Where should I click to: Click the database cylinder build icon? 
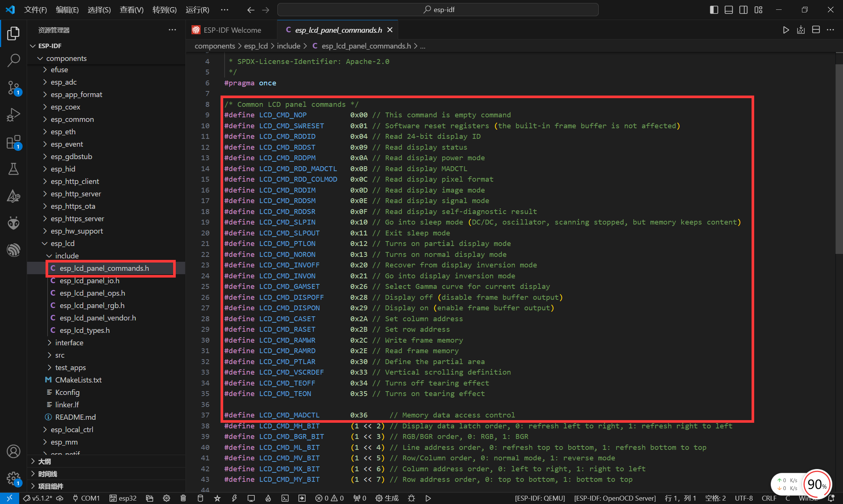pyautogui.click(x=200, y=498)
